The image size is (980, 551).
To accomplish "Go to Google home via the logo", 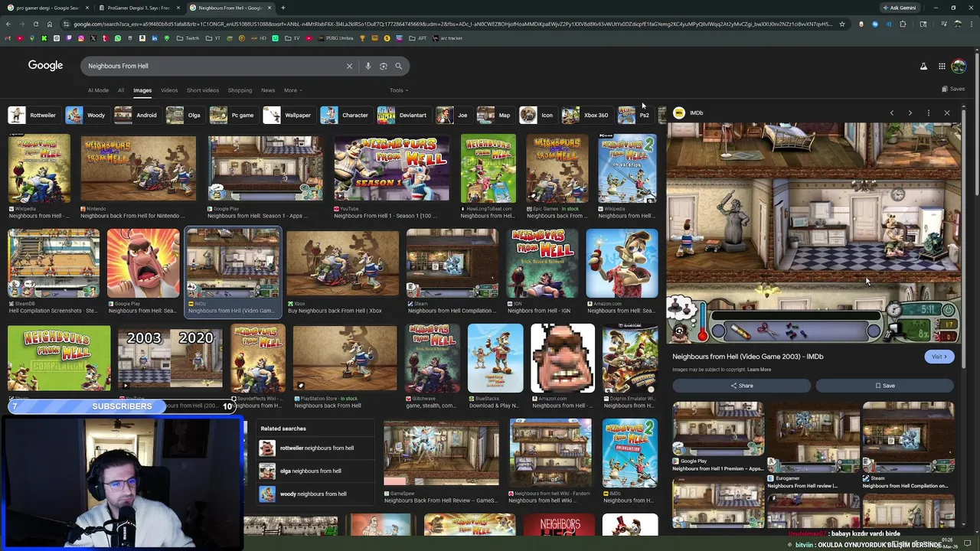I will (45, 66).
